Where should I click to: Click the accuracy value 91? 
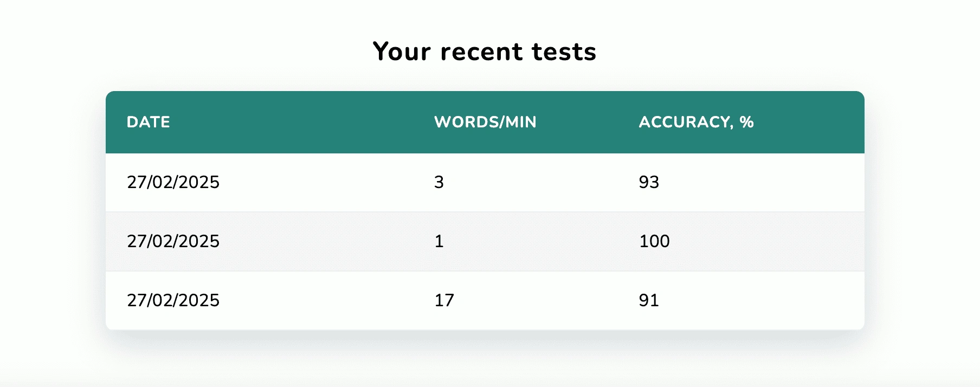pos(649,300)
